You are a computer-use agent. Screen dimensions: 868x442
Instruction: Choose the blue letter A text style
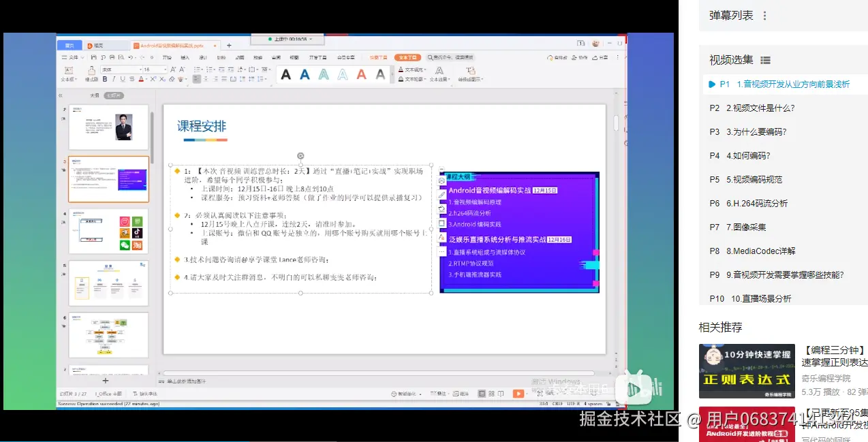point(305,74)
